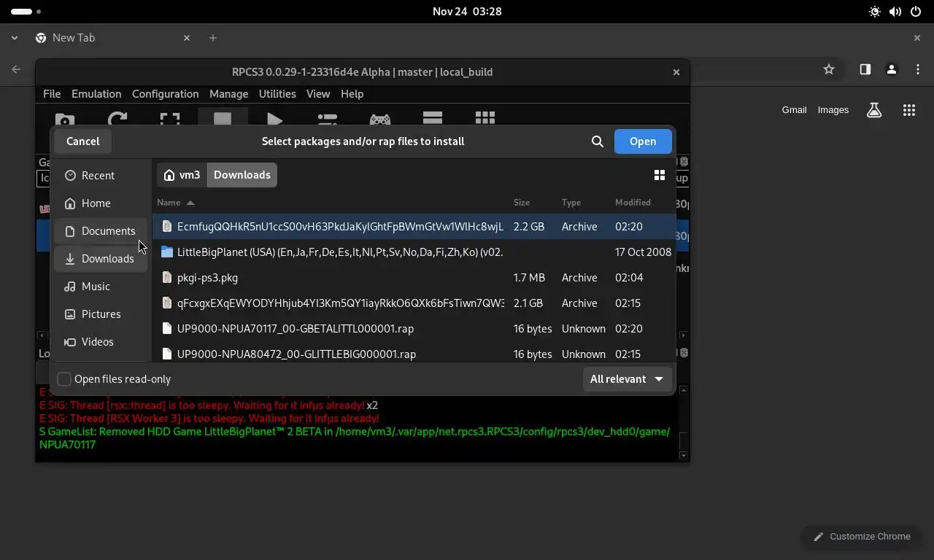Screen dimensions: 934x560
Task: Click the power icon in top bar
Action: click(x=916, y=12)
